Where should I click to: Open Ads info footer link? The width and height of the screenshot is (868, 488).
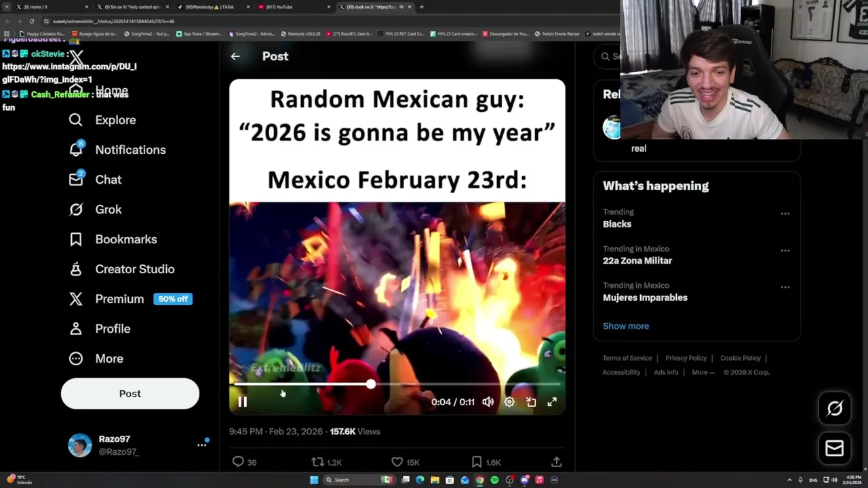(x=666, y=372)
